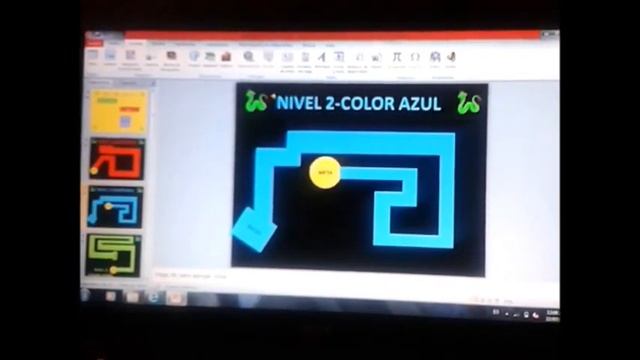This screenshot has height=360, width=640.
Task: Click the Imagen insert picture icon
Action: [x=110, y=57]
